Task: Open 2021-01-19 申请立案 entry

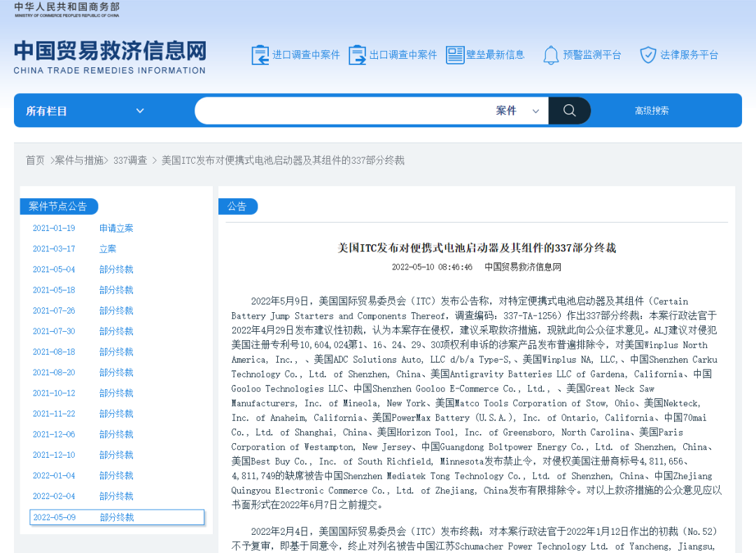Action: [83, 228]
